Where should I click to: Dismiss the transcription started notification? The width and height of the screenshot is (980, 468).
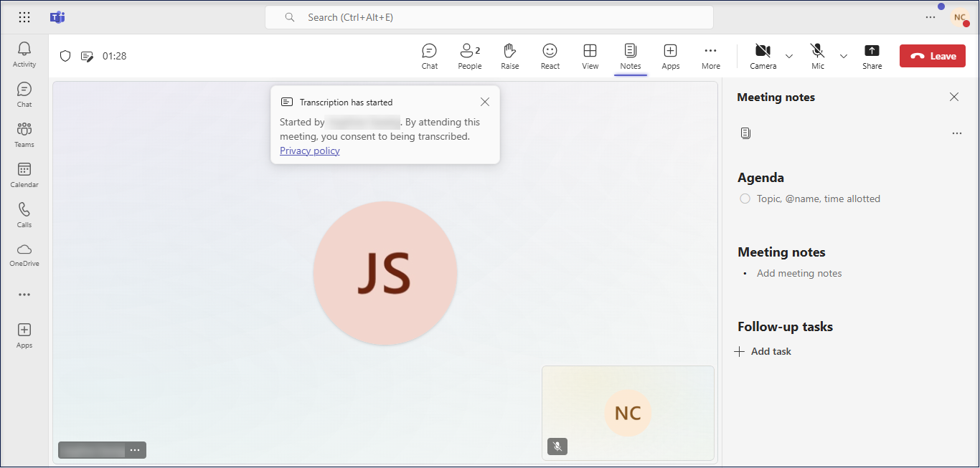(485, 102)
